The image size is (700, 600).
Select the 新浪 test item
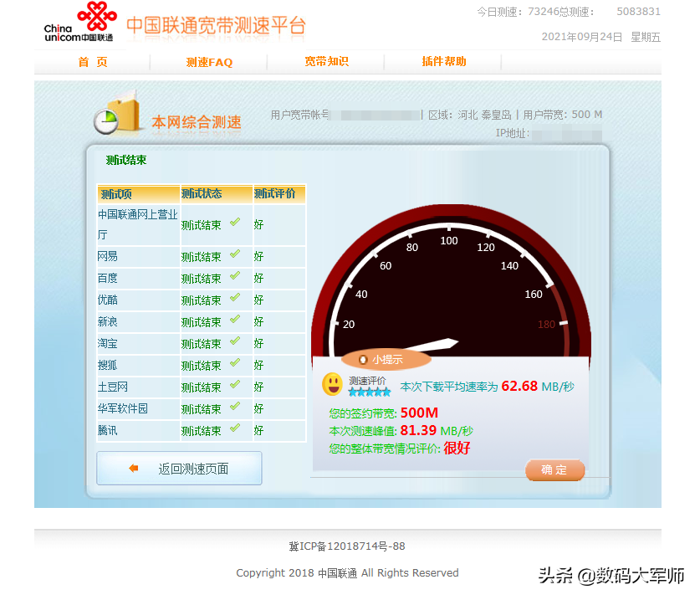click(x=108, y=321)
